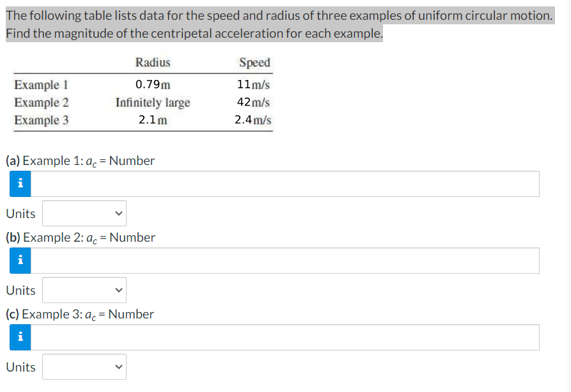
Task: Expand the chevron on the bottom Units box
Action: 118,366
